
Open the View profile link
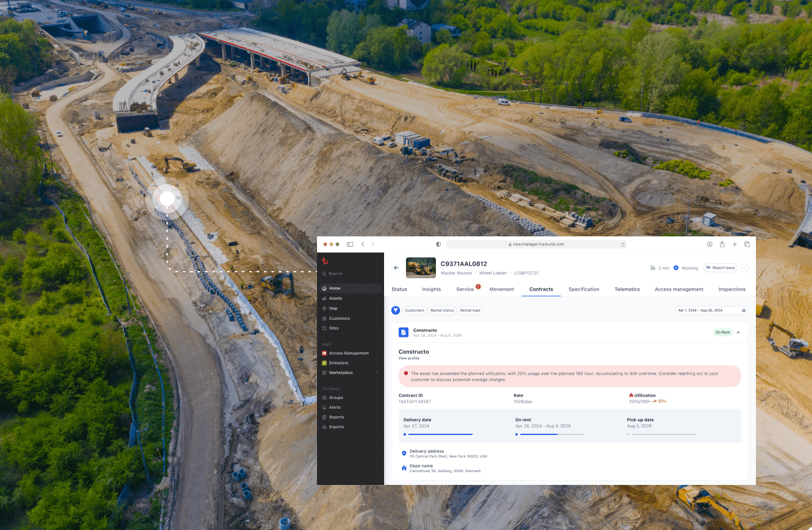point(409,358)
